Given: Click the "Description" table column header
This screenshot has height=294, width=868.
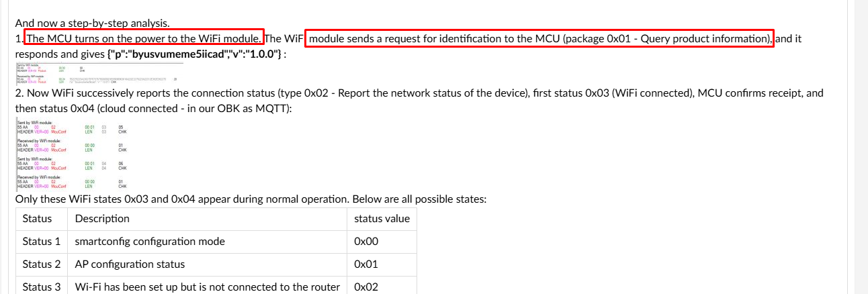Looking at the screenshot, I should (102, 219).
